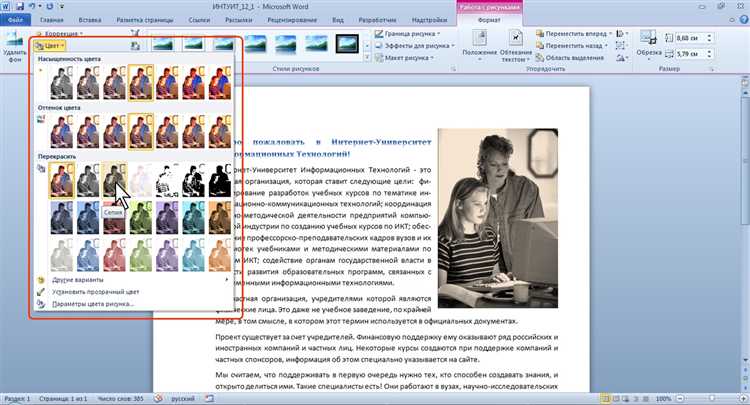Open the Размер dialog launcher
Image resolution: width=750 pixels, height=405 pixels.
coord(712,69)
